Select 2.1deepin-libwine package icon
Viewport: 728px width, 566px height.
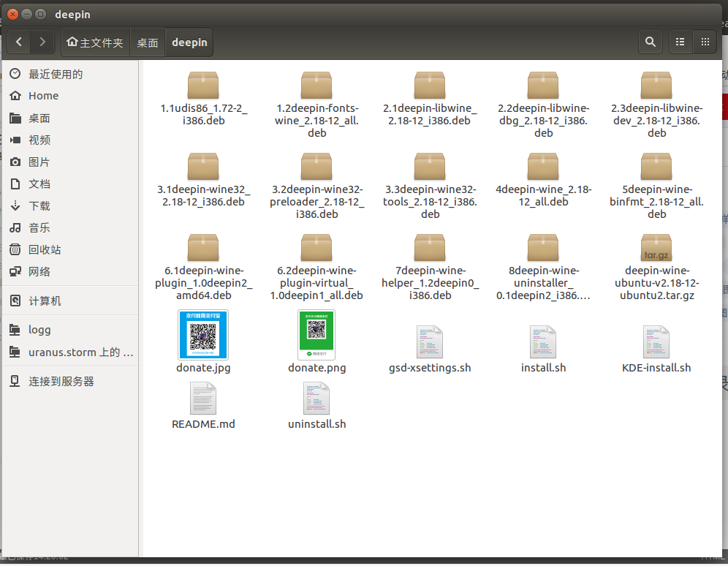pos(430,86)
